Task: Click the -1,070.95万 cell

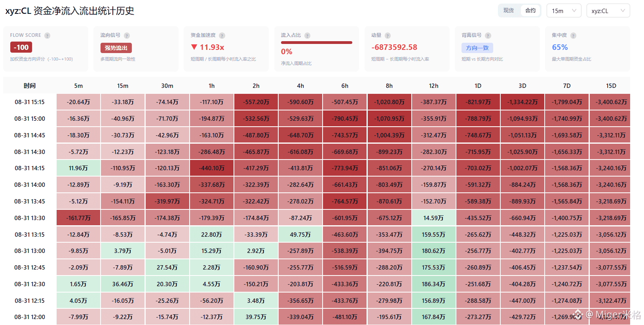Action: coord(389,119)
